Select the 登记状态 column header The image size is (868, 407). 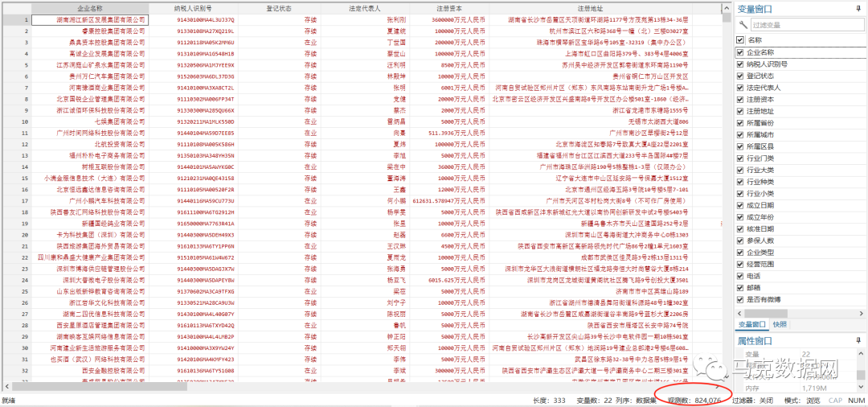277,9
